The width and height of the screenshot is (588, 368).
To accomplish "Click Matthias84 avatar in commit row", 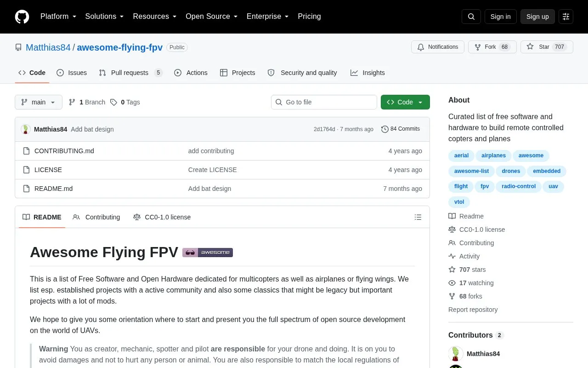I will pyautogui.click(x=26, y=129).
